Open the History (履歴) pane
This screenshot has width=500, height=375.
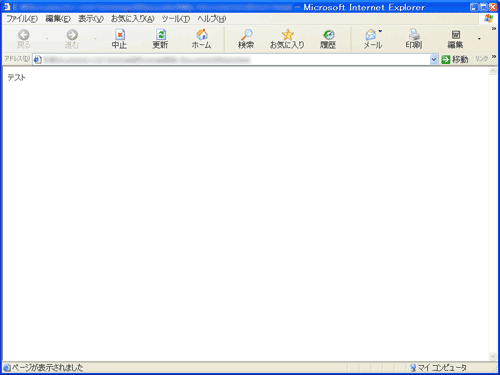[328, 39]
